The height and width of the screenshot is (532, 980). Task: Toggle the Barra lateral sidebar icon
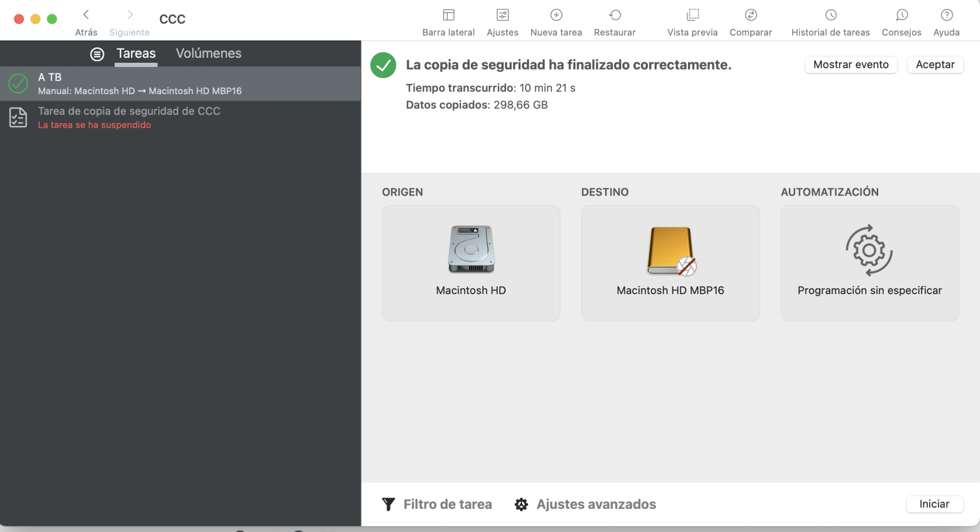(448, 15)
